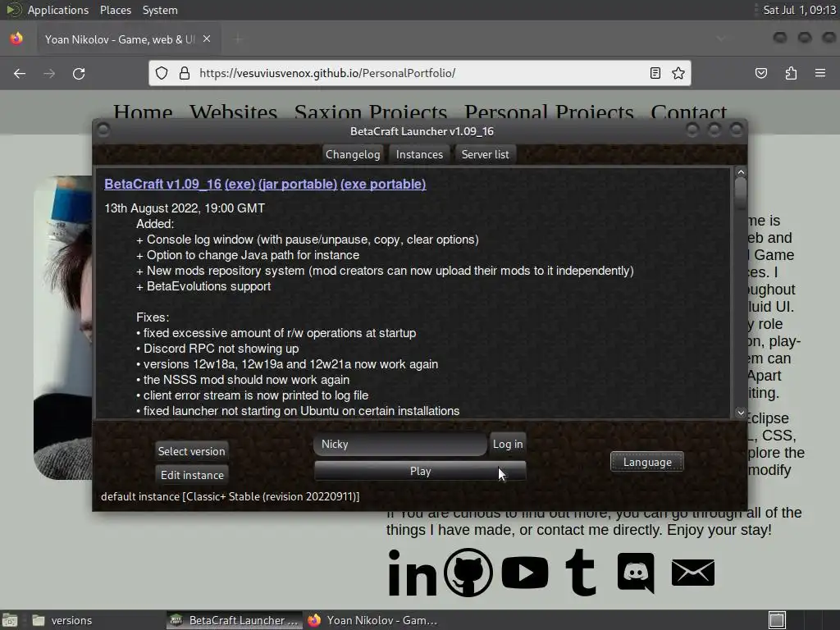Click the Language button

[x=647, y=462]
